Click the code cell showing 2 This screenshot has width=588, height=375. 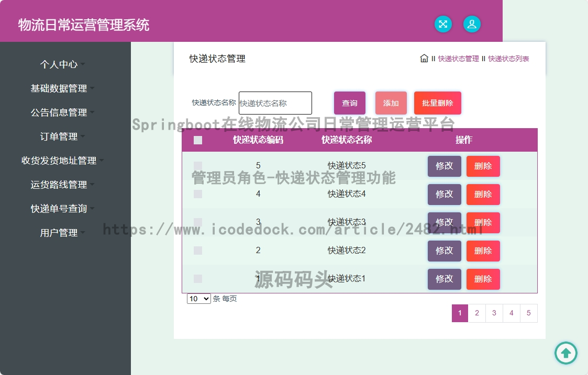[258, 250]
